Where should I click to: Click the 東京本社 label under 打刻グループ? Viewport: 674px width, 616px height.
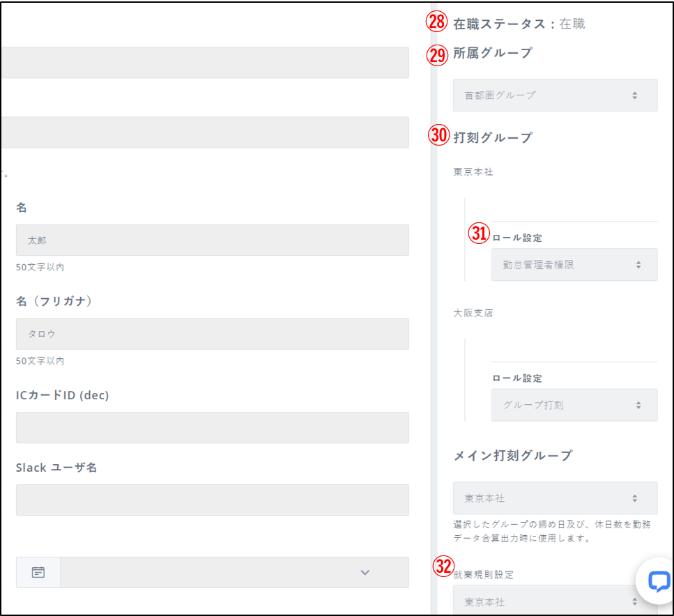[x=473, y=171]
